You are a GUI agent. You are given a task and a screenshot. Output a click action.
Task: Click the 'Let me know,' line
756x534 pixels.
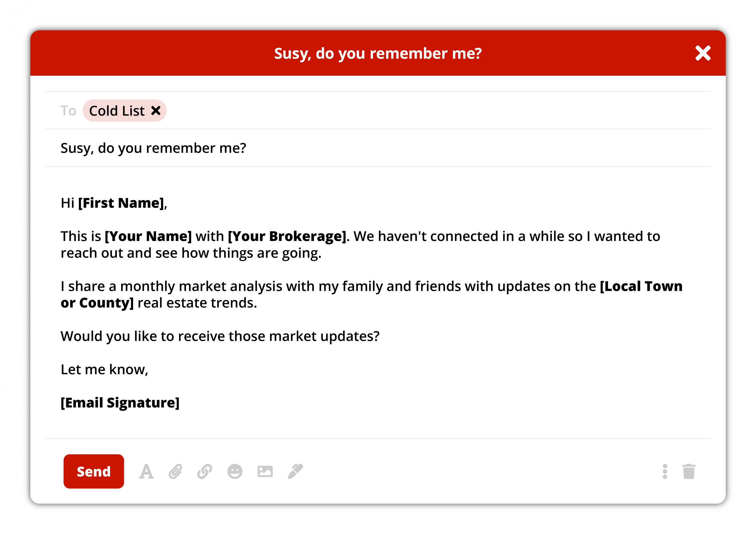[x=104, y=370]
